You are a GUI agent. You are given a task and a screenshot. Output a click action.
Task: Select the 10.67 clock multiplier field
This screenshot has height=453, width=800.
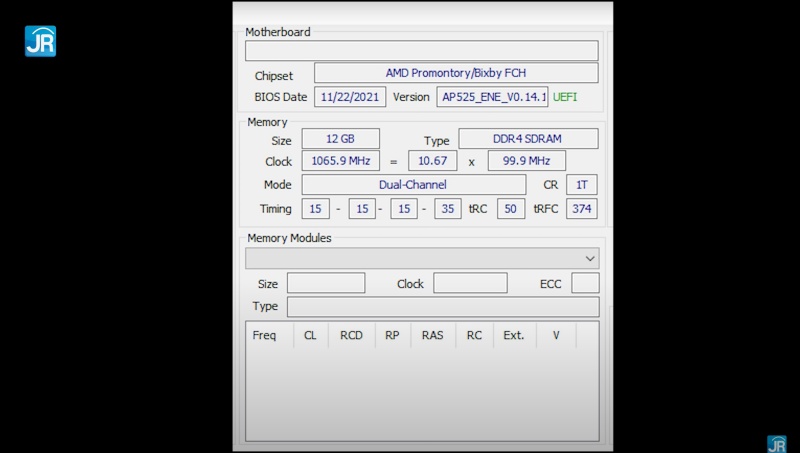pos(433,161)
